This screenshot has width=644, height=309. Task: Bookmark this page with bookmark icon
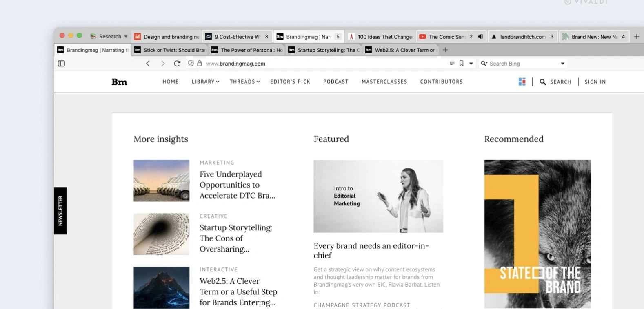pyautogui.click(x=461, y=64)
